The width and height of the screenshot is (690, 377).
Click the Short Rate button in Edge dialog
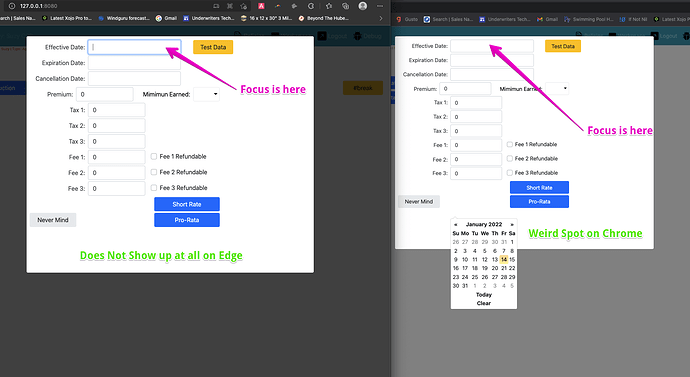pos(187,204)
